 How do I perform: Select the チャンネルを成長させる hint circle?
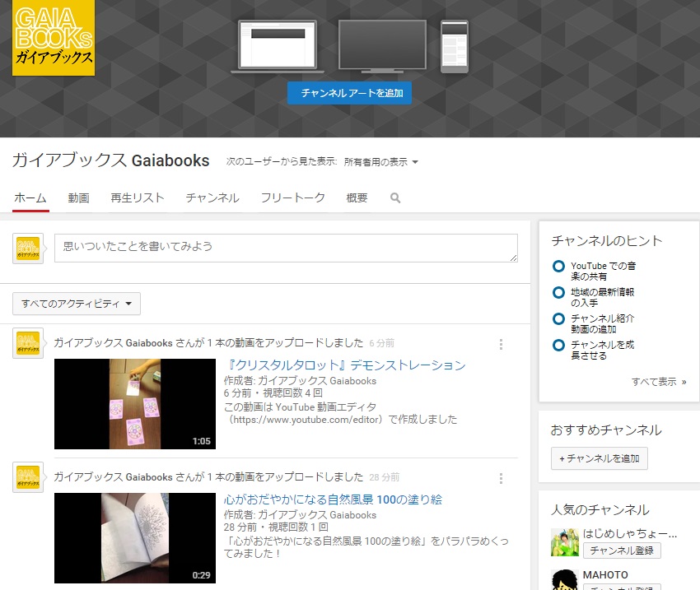(x=558, y=345)
